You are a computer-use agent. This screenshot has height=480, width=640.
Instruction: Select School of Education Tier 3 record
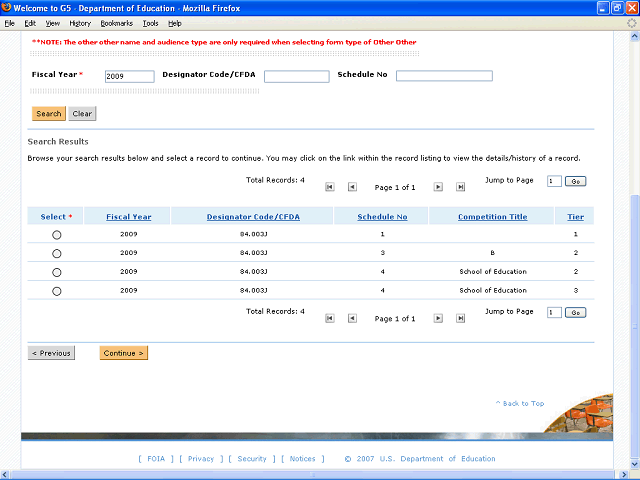click(57, 291)
